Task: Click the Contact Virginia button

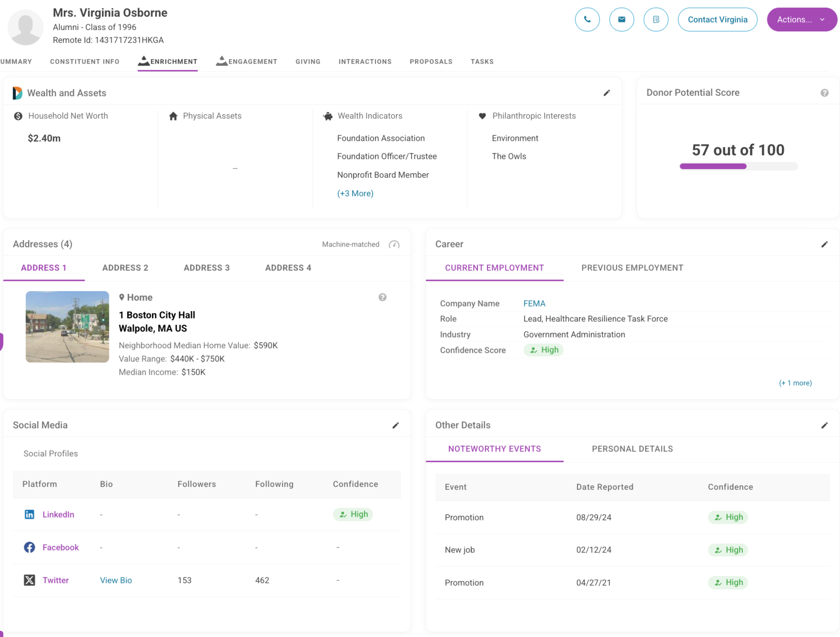Action: coord(717,20)
